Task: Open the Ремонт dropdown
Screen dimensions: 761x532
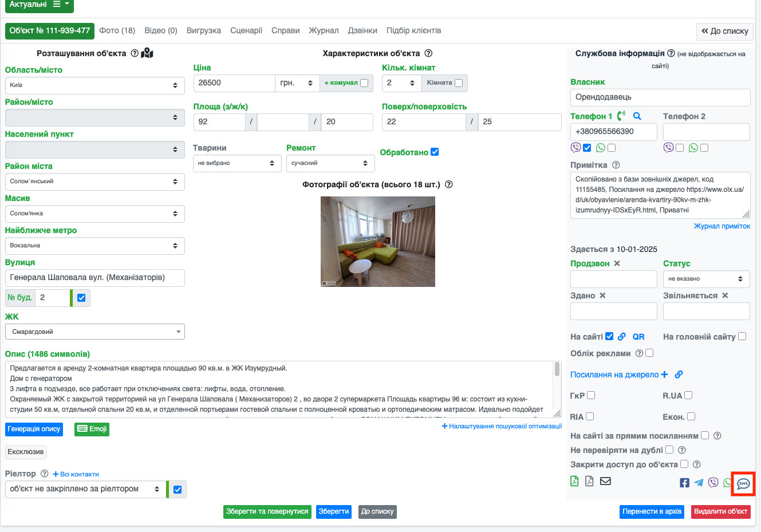Action: (x=330, y=163)
